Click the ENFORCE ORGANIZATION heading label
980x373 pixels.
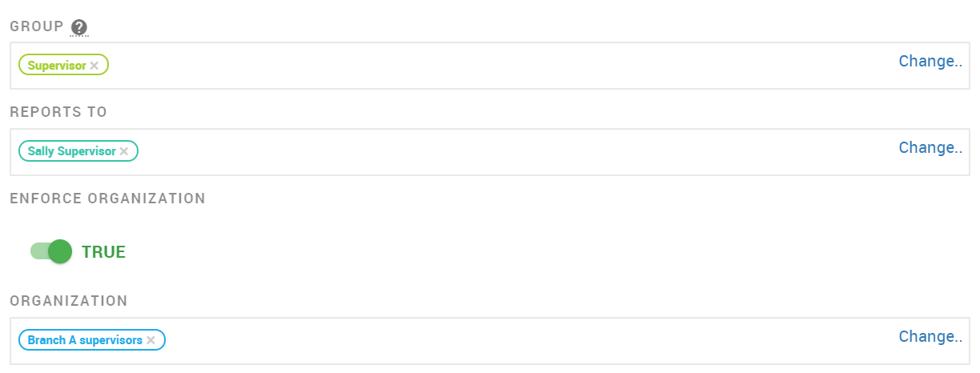click(x=107, y=198)
